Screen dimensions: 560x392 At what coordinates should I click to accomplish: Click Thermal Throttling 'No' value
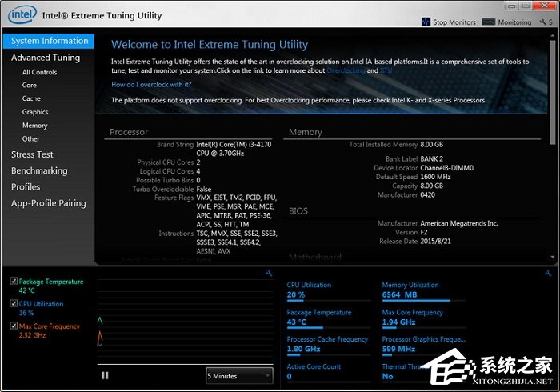point(387,376)
